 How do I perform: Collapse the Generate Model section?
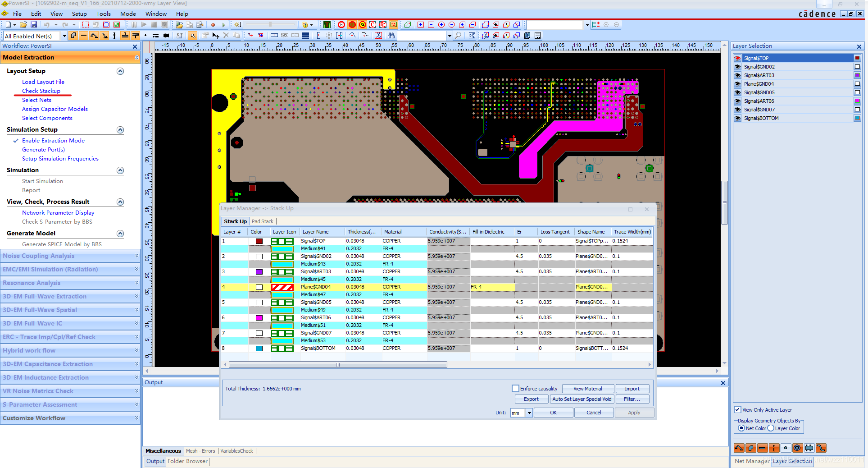(x=120, y=234)
